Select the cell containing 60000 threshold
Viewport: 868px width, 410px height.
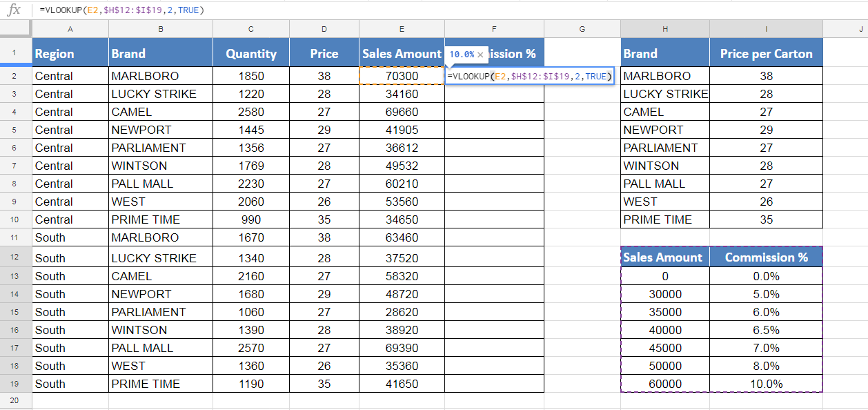(665, 384)
